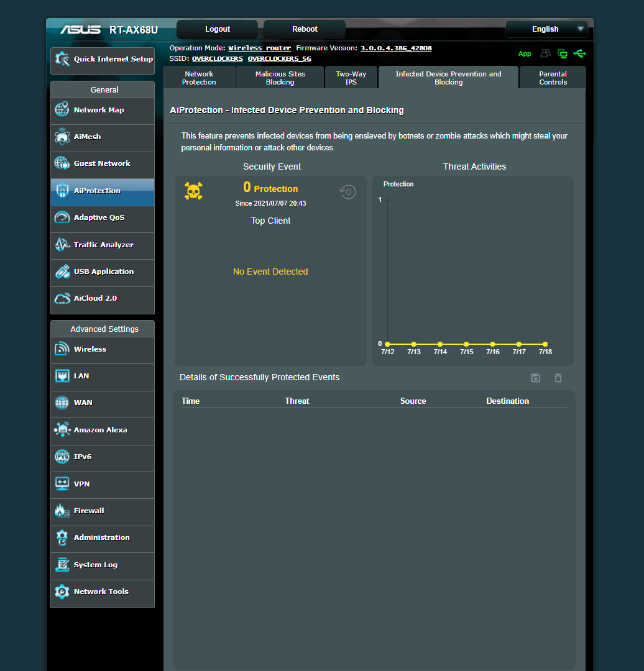
Task: Click the AiProtection shield lock icon
Action: (x=62, y=191)
